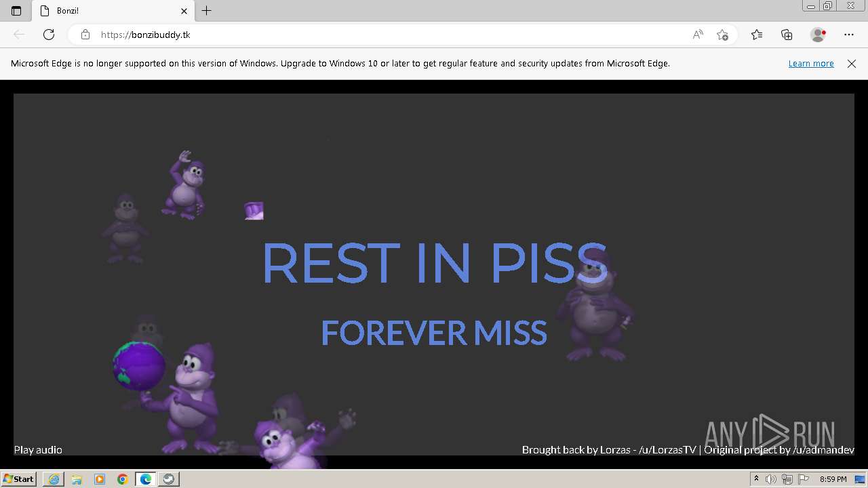Screen dimensions: 868x488
Task: Open the last taskbar app with circular arrow icon
Action: click(x=169, y=479)
